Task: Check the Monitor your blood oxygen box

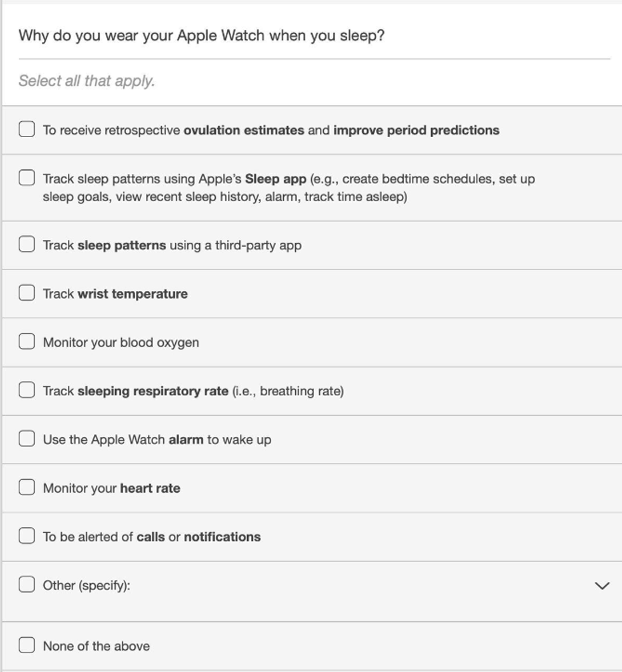Action: click(27, 341)
